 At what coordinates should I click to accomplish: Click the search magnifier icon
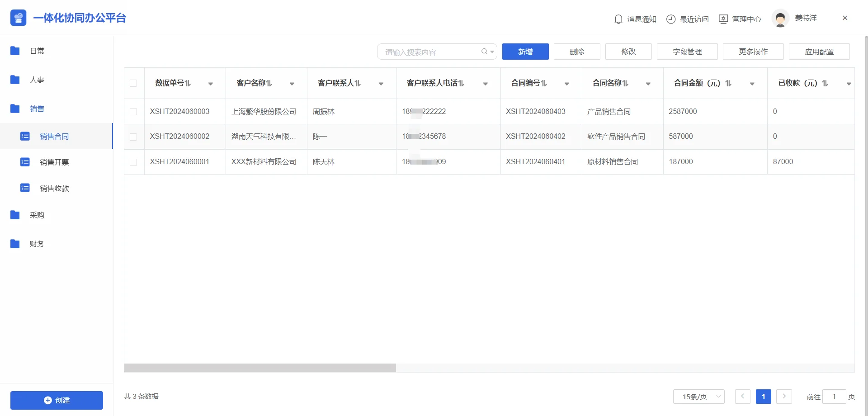484,52
